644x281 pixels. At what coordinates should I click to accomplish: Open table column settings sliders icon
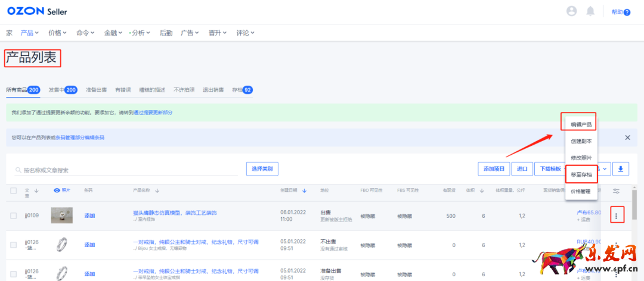tap(616, 191)
